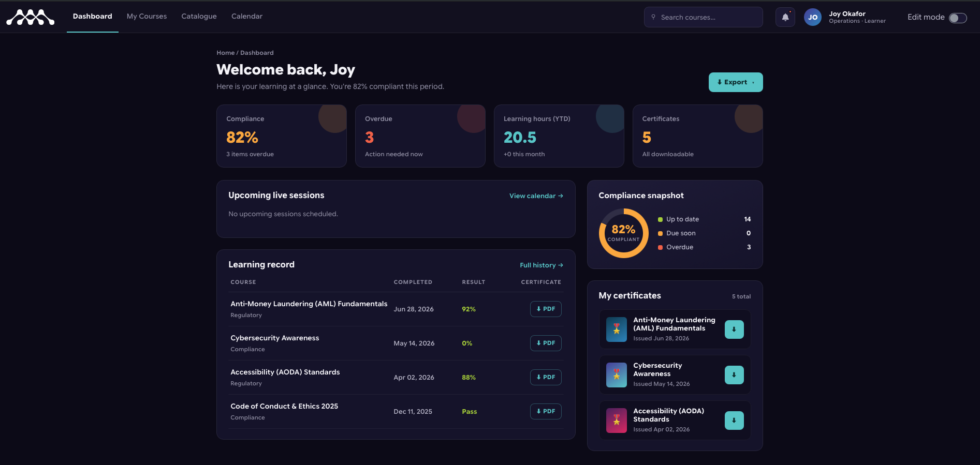Viewport: 980px width, 465px height.
Task: Download PDF for Accessibility (AODA) Standards row
Action: click(x=546, y=377)
